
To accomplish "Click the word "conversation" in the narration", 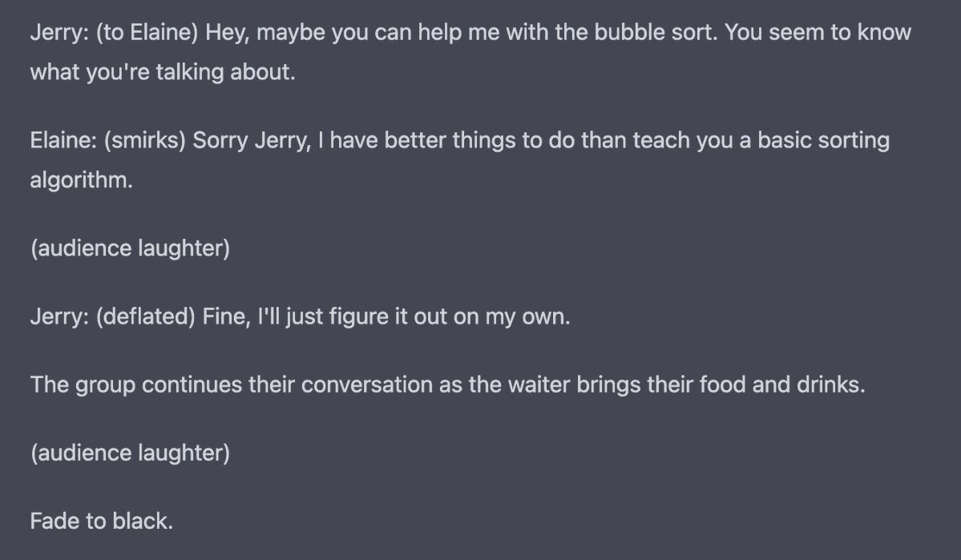I will (367, 385).
